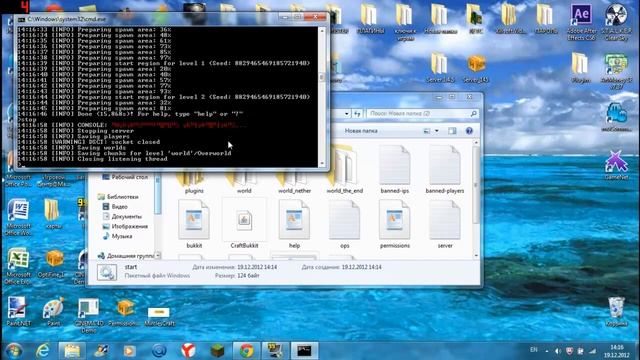
Task: Open the Paint.NET desktop shortcut
Action: [x=18, y=311]
